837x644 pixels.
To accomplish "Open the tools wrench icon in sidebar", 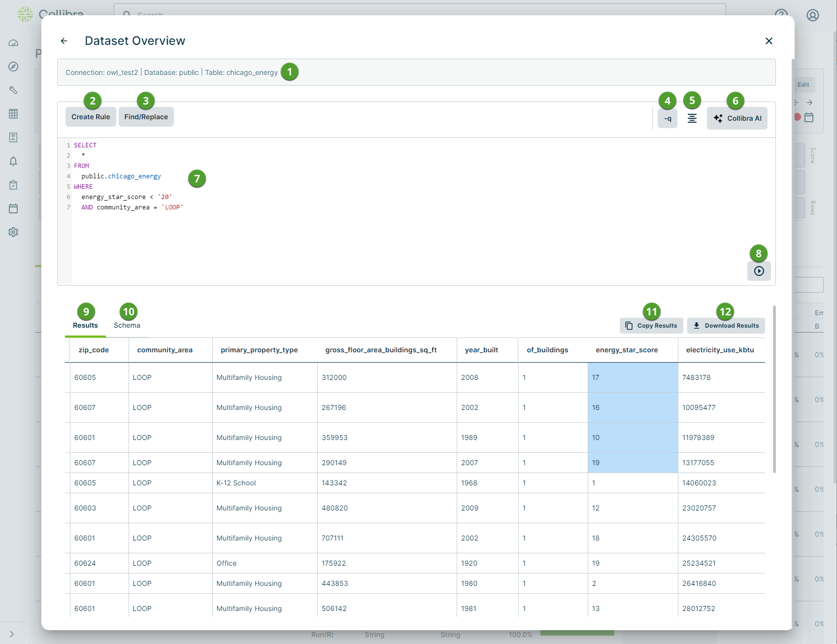I will pyautogui.click(x=13, y=91).
